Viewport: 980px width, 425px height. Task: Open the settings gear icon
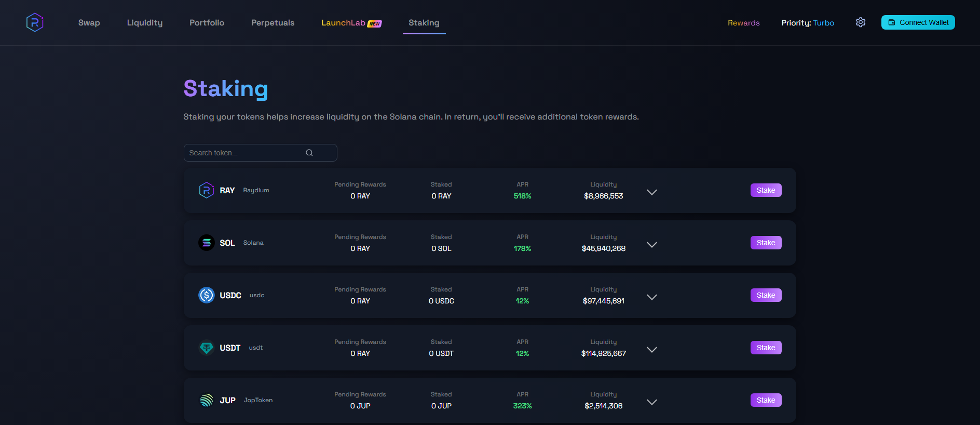click(x=861, y=22)
